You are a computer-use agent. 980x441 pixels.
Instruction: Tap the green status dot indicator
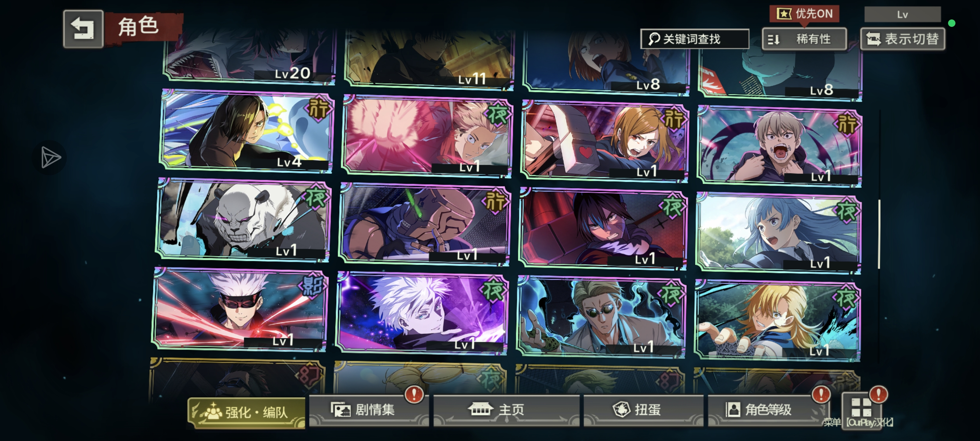click(x=951, y=23)
